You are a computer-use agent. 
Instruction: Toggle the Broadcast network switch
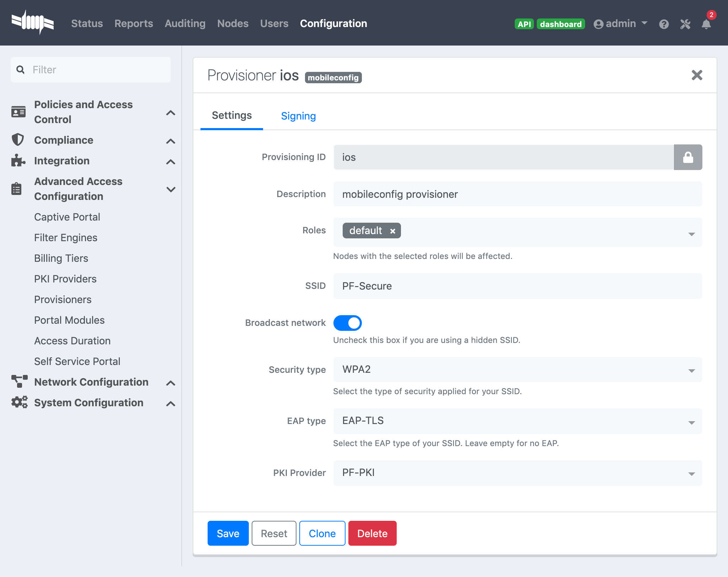click(347, 323)
